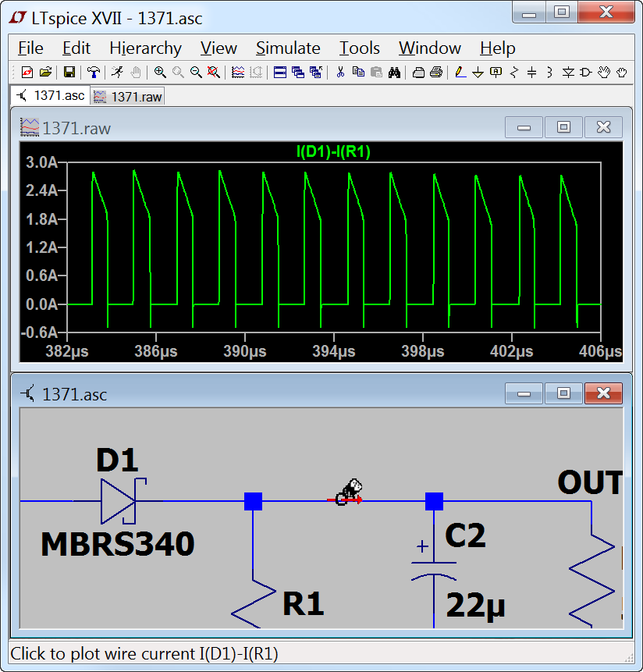Select the Place Capacitor tool
643x672 pixels.
(532, 73)
